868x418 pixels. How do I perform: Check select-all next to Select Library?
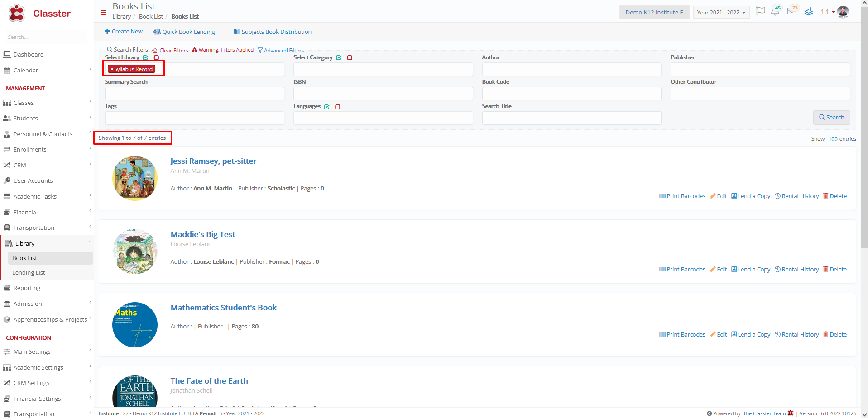(145, 57)
